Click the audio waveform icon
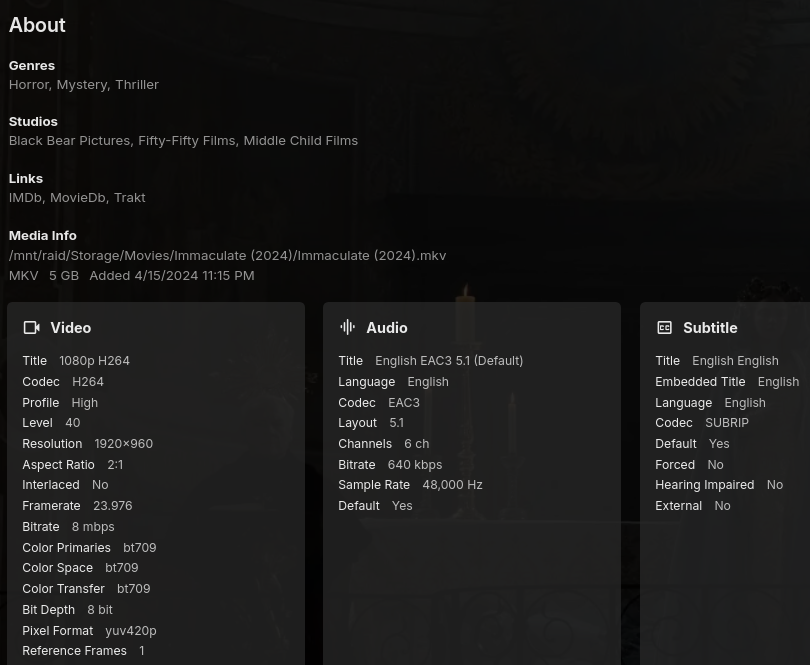 pyautogui.click(x=348, y=327)
